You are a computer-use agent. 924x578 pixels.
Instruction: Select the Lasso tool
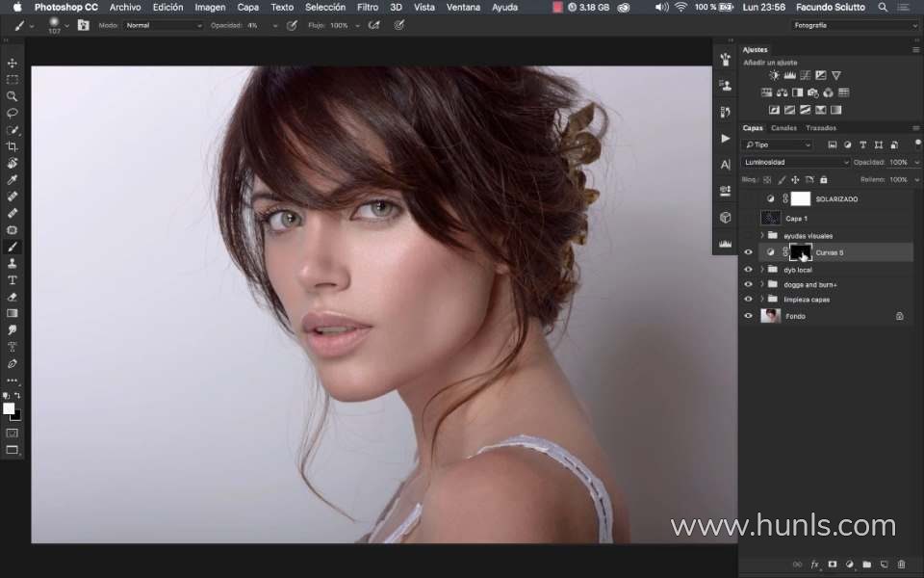coord(12,113)
